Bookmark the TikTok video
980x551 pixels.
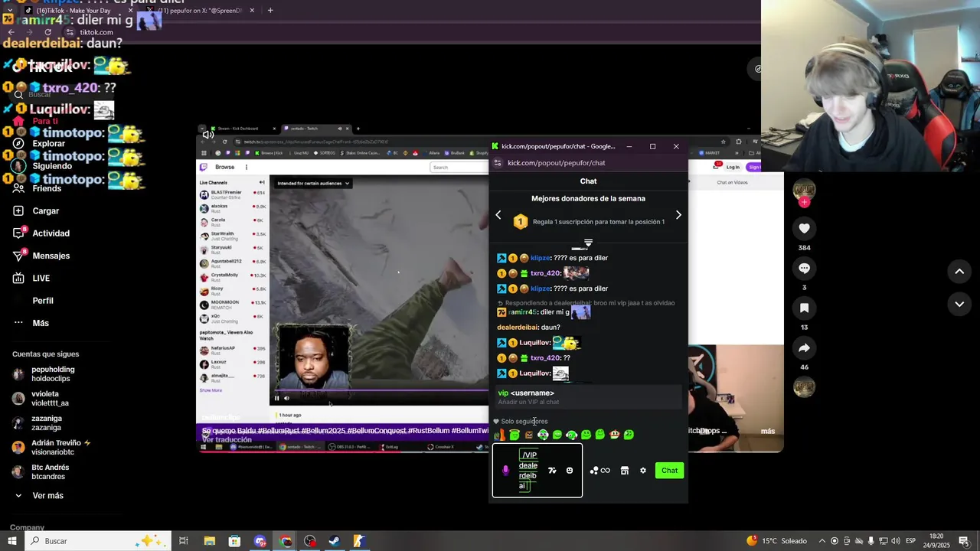804,308
